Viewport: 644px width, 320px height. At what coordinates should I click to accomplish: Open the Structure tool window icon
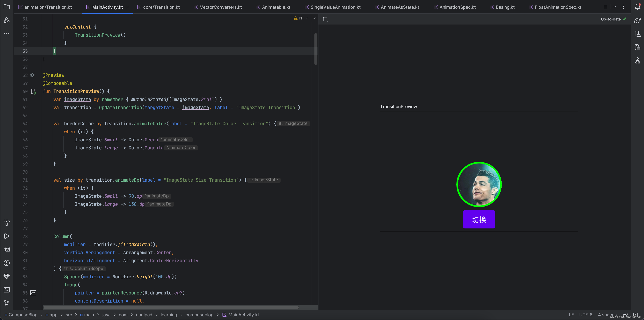pos(7,20)
